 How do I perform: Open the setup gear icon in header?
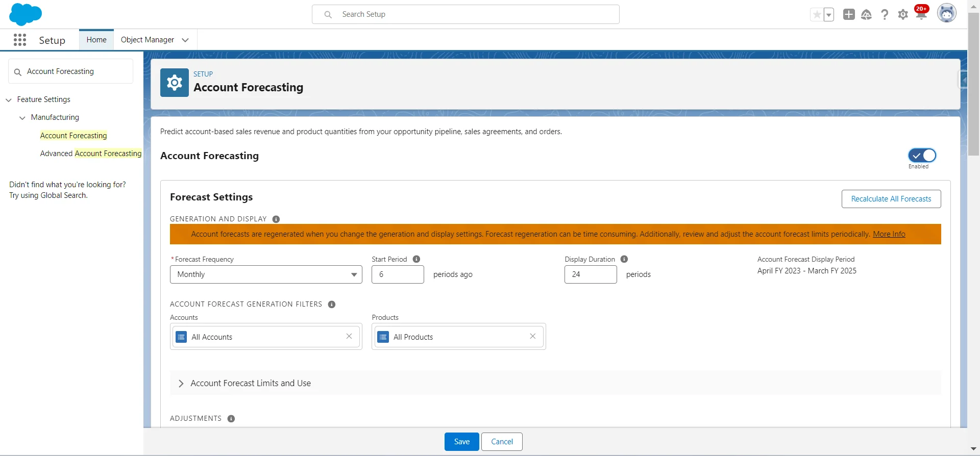(x=903, y=15)
